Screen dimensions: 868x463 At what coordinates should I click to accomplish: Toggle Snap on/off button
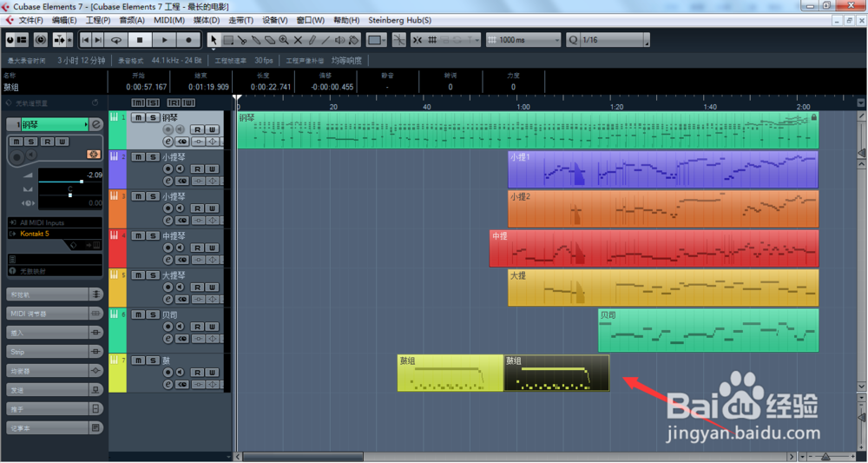coord(418,40)
